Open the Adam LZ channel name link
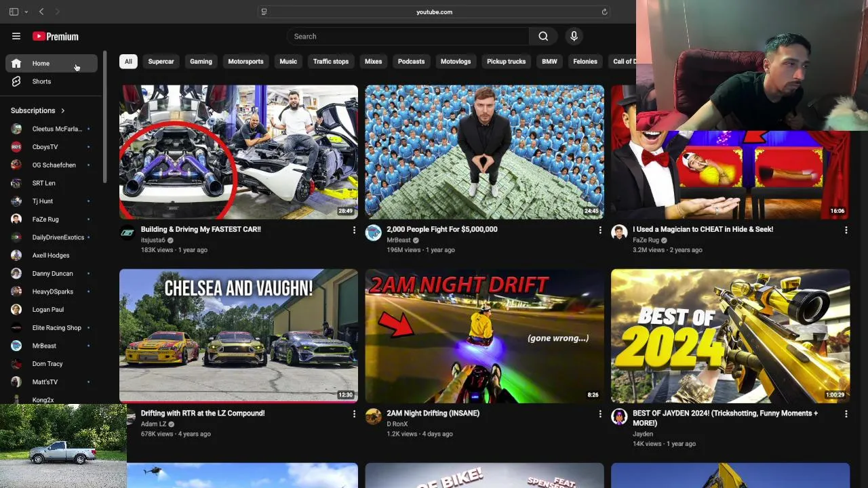868x488 pixels. [153, 424]
